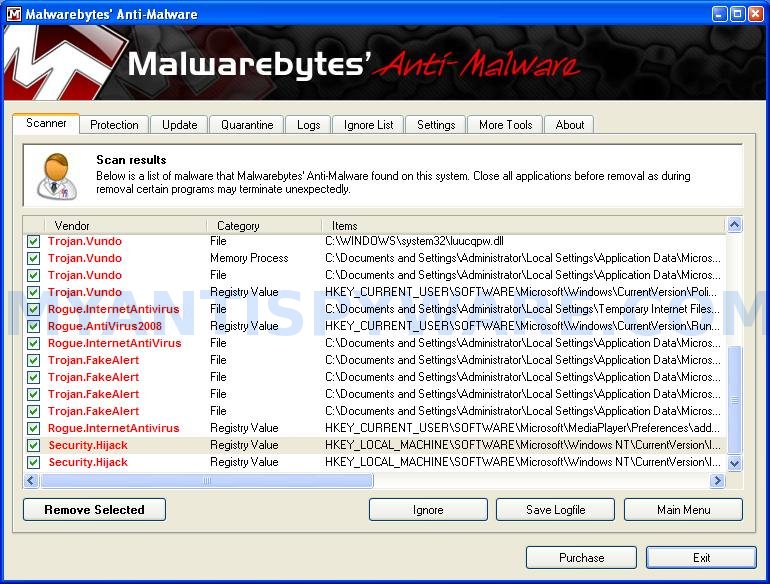Switch to the Quarantine tab

point(247,125)
